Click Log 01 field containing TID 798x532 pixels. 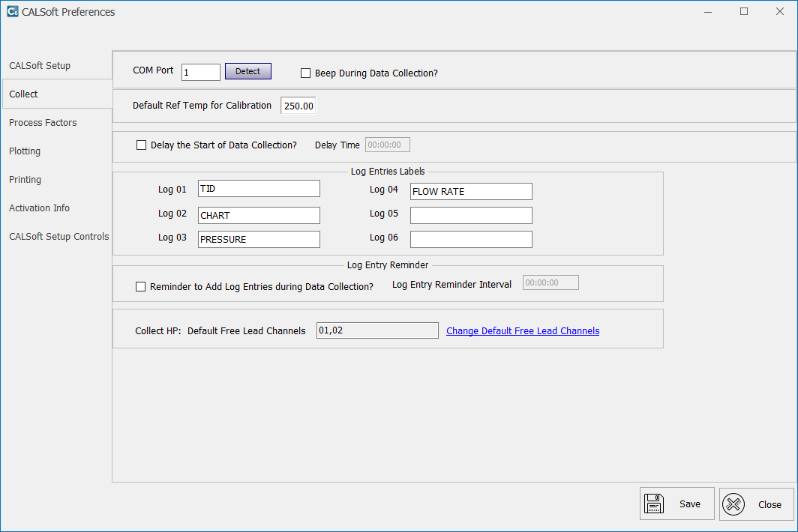click(259, 189)
